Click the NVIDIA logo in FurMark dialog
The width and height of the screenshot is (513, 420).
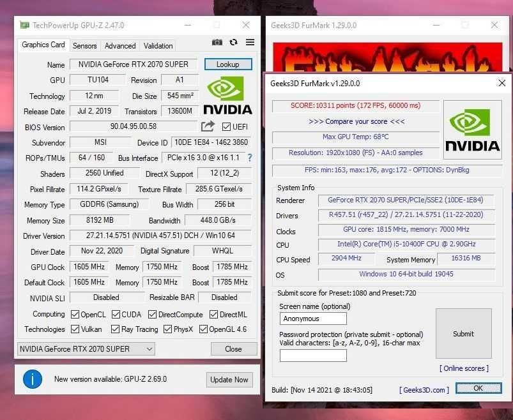[472, 130]
